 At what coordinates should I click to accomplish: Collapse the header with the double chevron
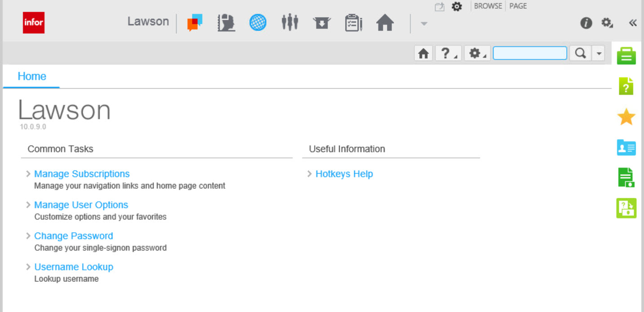(x=633, y=23)
